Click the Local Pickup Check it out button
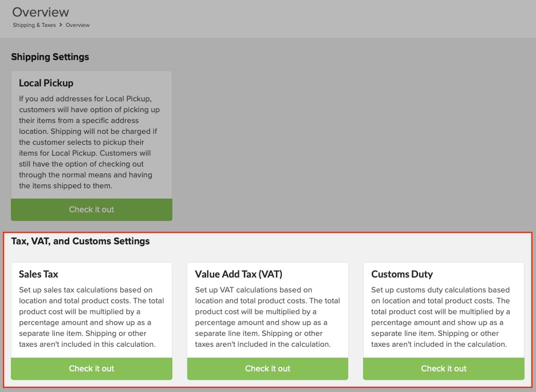The height and width of the screenshot is (392, 536). tap(91, 209)
